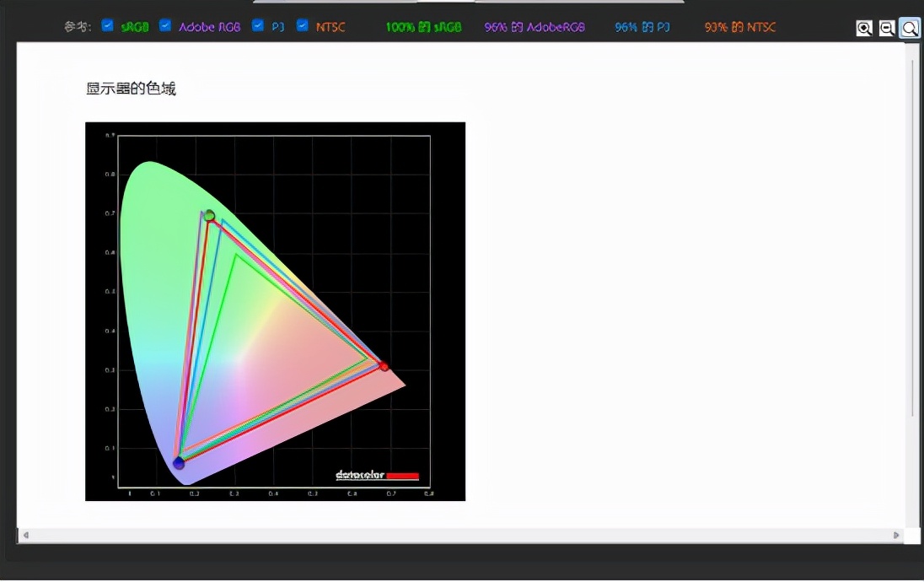The width and height of the screenshot is (924, 582).
Task: Select the 96% P3 coverage text
Action: [x=642, y=27]
